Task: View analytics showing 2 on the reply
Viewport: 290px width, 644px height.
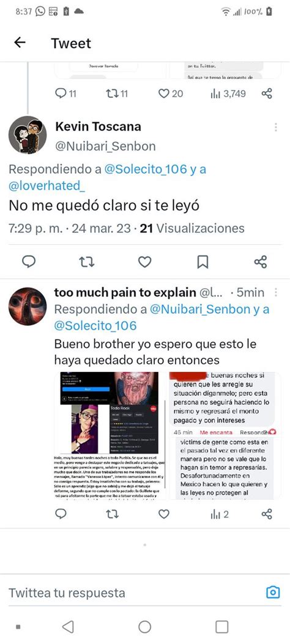Action: (x=220, y=514)
